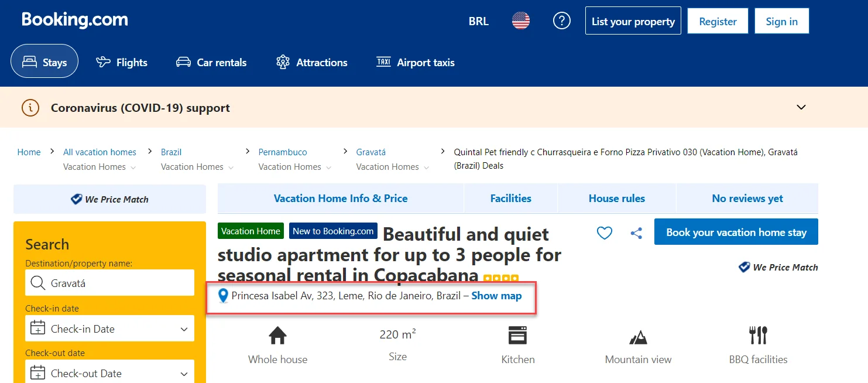
Task: Click the Register button
Action: [718, 21]
